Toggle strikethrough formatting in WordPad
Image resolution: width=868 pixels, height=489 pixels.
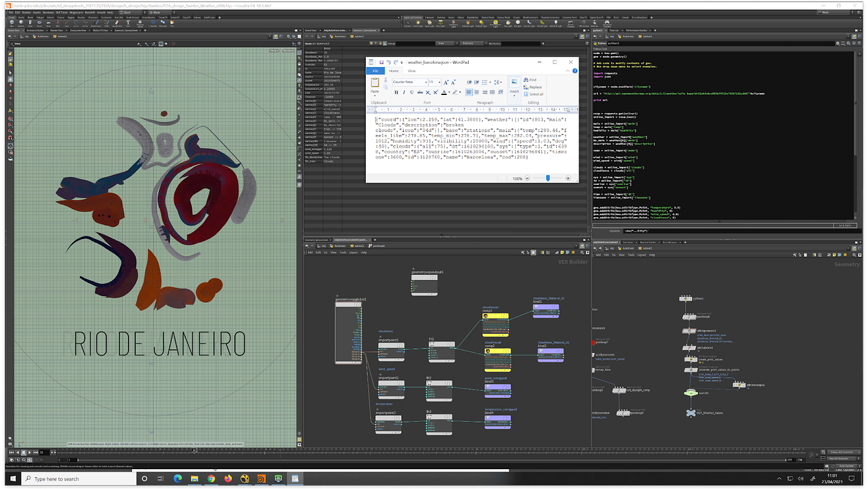tap(419, 92)
